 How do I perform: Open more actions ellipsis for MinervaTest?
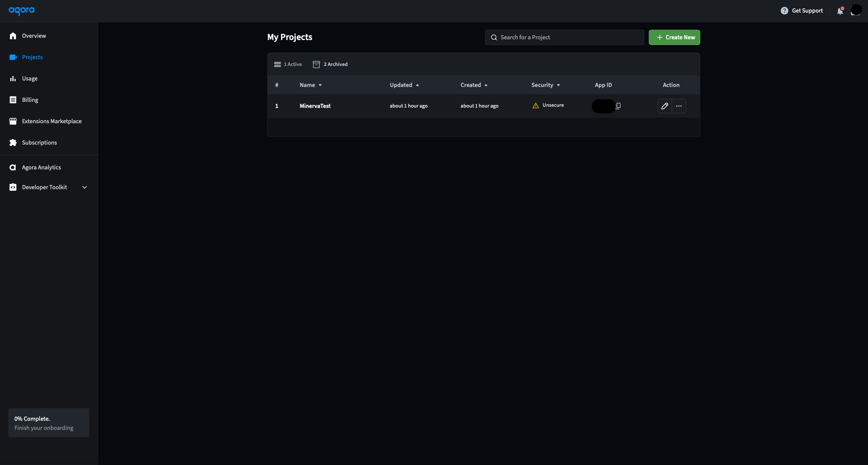(679, 106)
